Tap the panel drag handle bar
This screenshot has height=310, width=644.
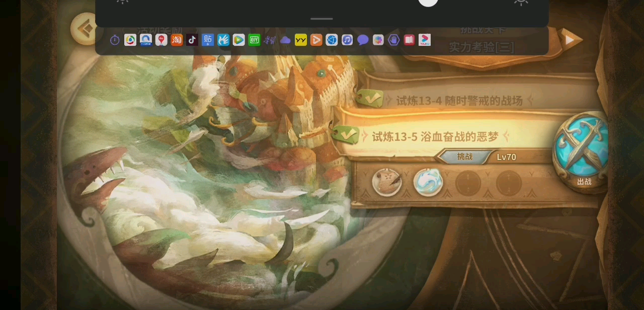pos(321,19)
